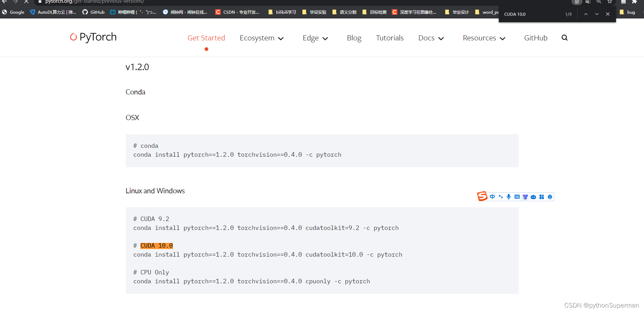Viewport: 644px width, 312px height.
Task: Open the Sogou toolbox grid icon
Action: pos(542,197)
